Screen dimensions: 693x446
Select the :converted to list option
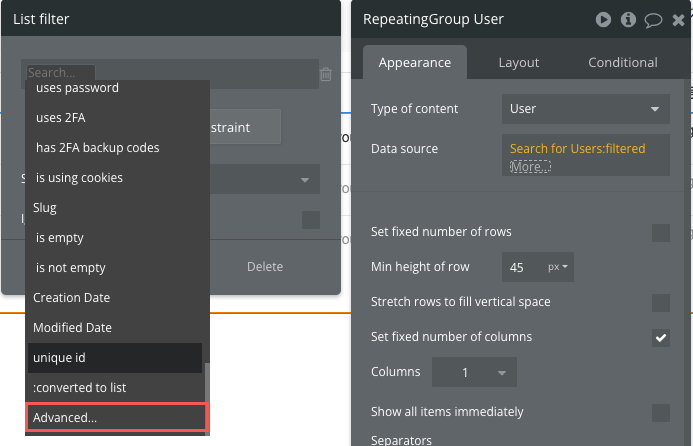coord(114,388)
